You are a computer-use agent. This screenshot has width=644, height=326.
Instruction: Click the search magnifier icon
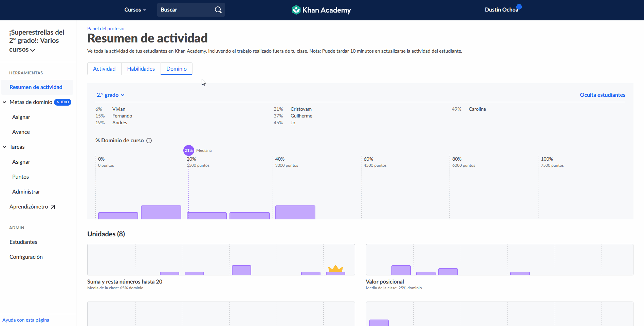pyautogui.click(x=218, y=10)
